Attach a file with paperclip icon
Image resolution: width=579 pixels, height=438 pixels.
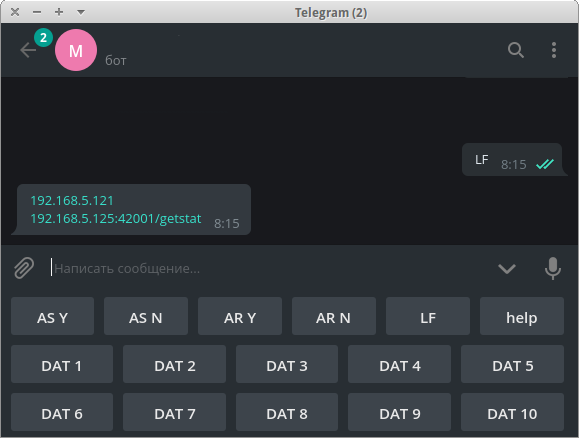tap(24, 268)
